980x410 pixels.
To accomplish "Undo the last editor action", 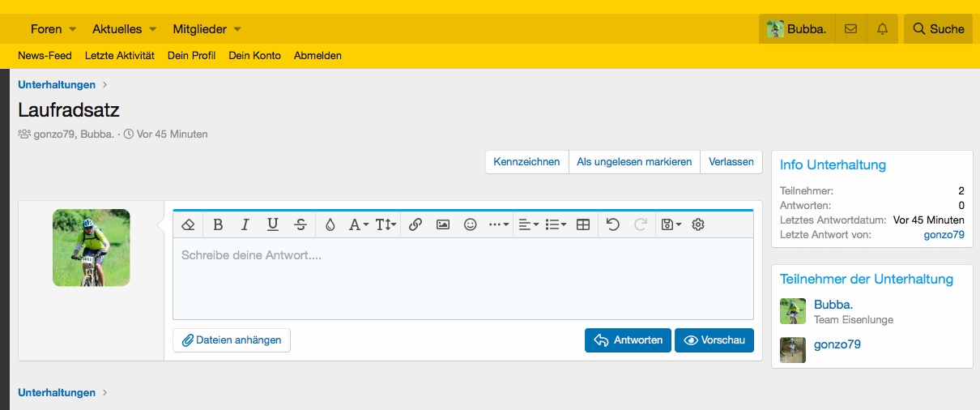I will 613,224.
